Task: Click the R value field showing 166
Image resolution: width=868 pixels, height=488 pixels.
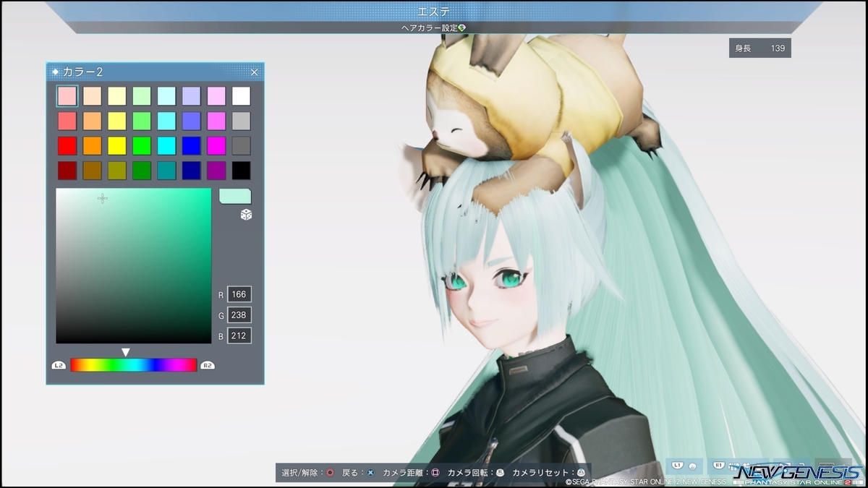Action: coord(239,294)
